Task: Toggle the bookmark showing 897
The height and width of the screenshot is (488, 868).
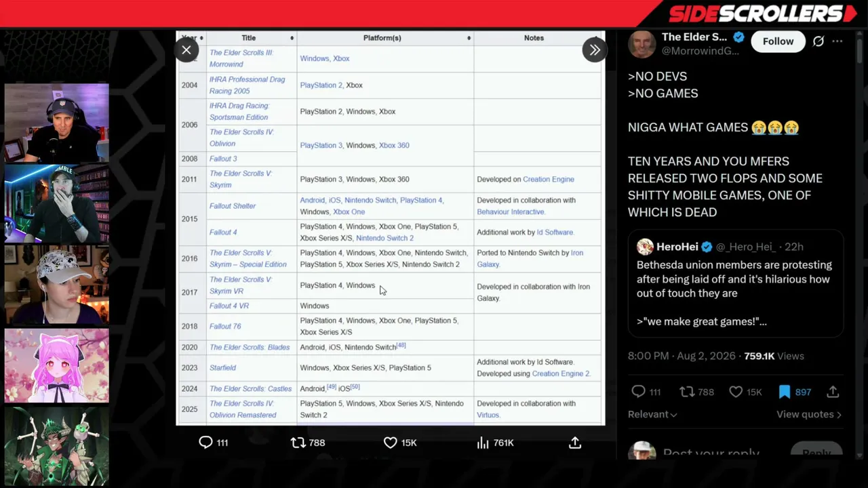Action: tap(785, 392)
